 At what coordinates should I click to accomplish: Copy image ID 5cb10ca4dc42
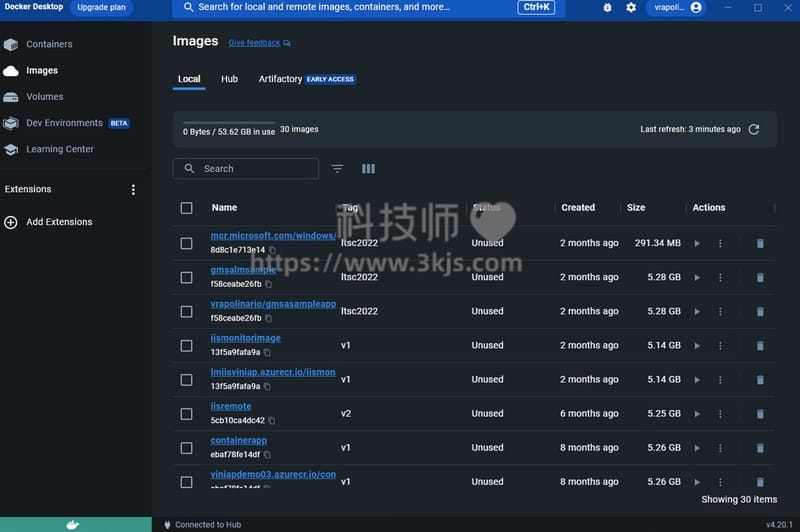pos(271,421)
